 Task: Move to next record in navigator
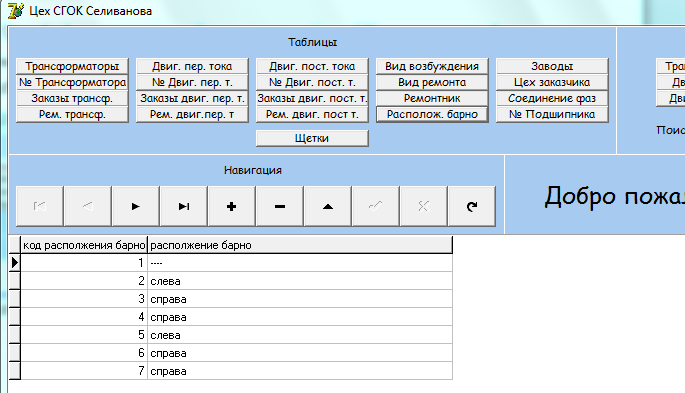click(x=136, y=206)
